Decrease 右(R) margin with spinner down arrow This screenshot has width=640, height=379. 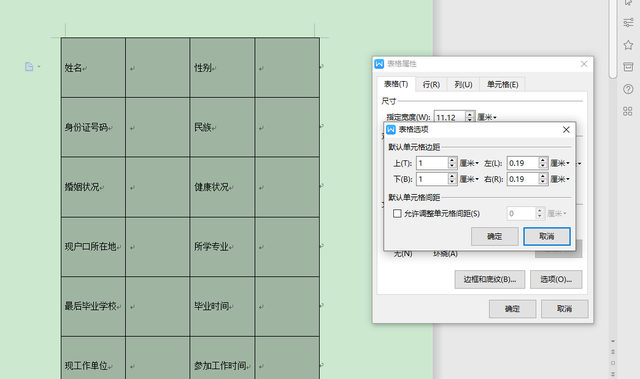pyautogui.click(x=542, y=182)
